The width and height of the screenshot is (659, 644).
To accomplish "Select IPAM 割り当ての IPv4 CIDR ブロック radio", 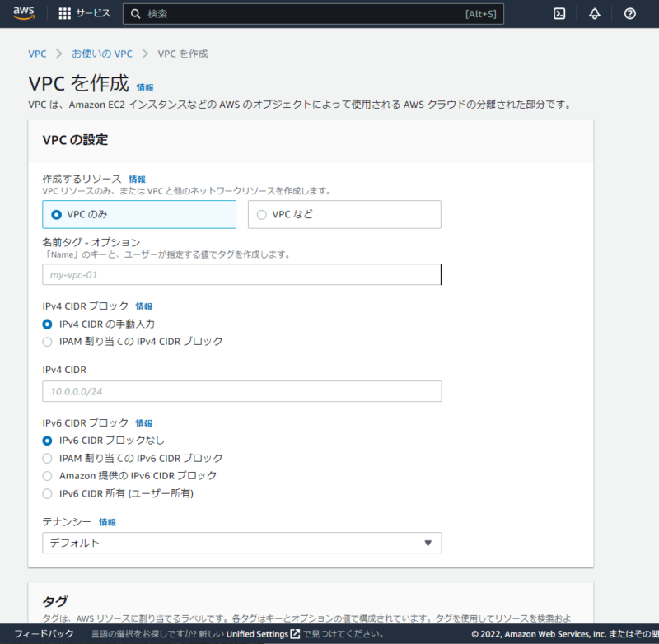I will tap(47, 342).
